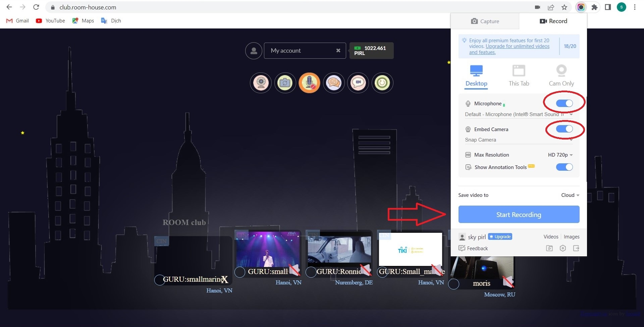Click the webcam icon in round toolbar
The image size is (644, 327).
click(261, 83)
